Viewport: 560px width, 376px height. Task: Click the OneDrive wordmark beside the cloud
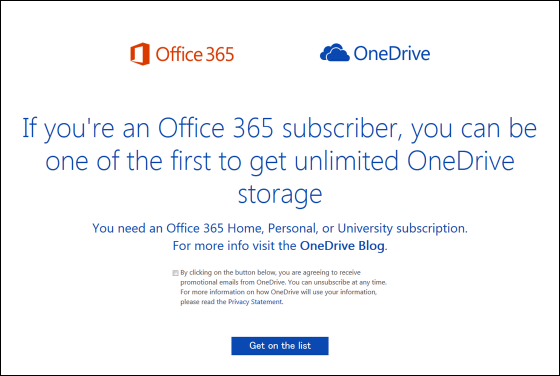[x=392, y=53]
